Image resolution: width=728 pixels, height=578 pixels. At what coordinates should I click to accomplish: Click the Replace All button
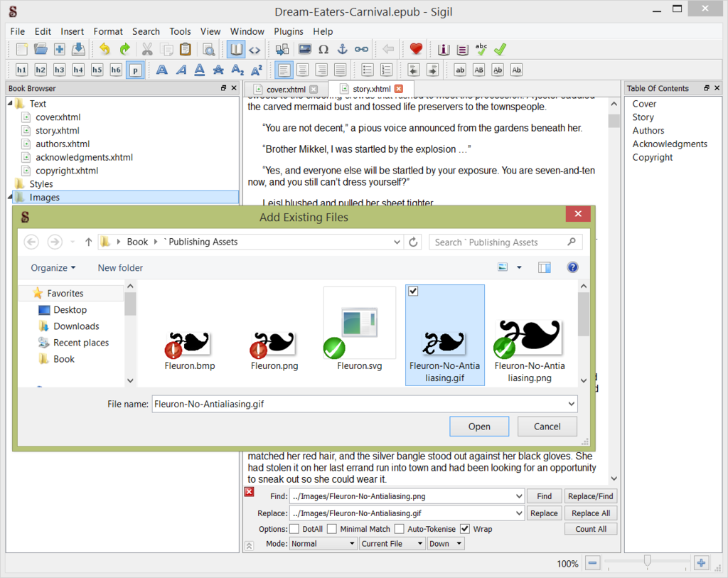590,513
